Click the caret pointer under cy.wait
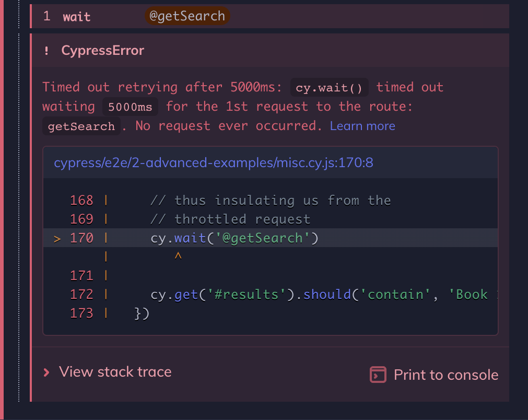This screenshot has width=528, height=420. [x=178, y=256]
